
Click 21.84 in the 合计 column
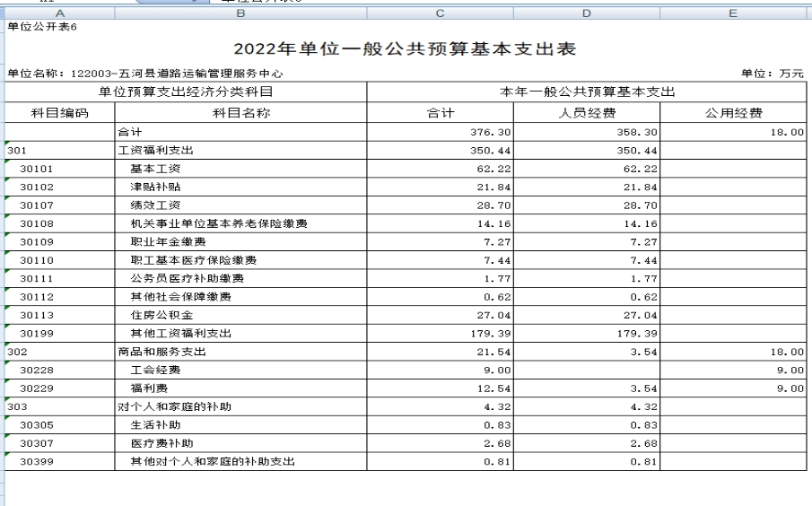pyautogui.click(x=441, y=187)
